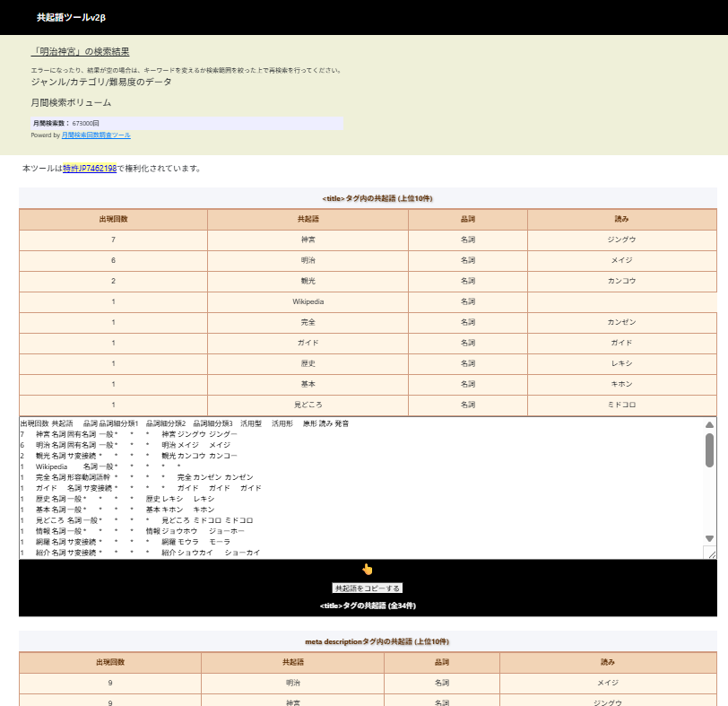The width and height of the screenshot is (728, 706).
Task: Open the 特許JP7462198 patent link
Action: (90, 167)
